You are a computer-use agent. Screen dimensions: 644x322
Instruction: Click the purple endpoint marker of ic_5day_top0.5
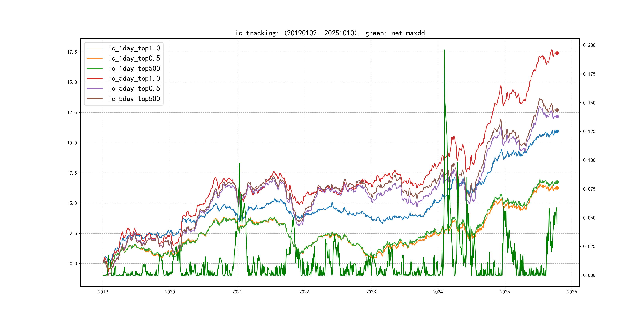click(x=557, y=116)
